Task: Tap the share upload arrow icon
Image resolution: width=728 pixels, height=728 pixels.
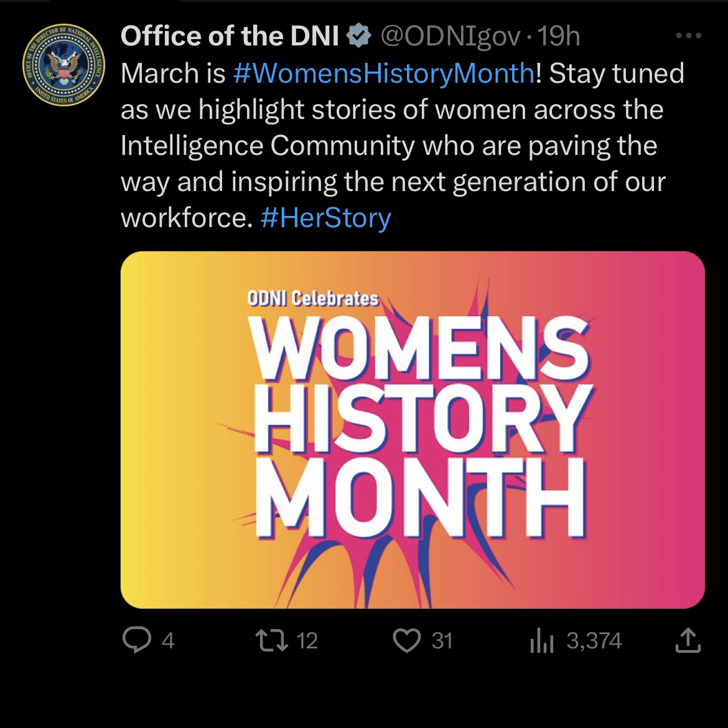Action: tap(688, 640)
